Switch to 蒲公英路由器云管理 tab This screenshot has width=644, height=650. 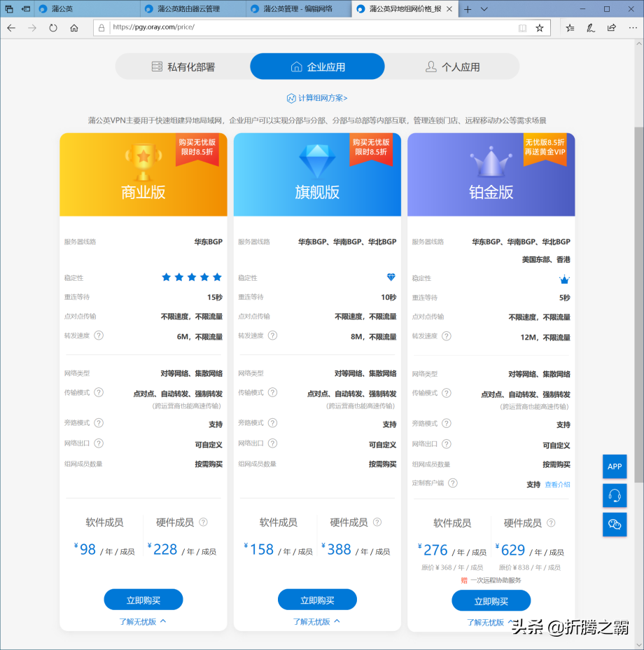(x=193, y=8)
